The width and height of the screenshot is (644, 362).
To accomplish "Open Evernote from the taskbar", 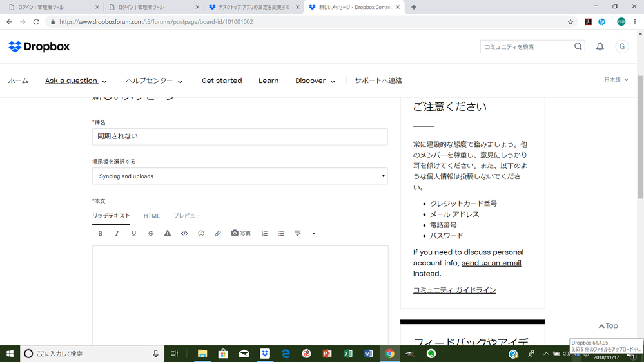I will point(431,354).
